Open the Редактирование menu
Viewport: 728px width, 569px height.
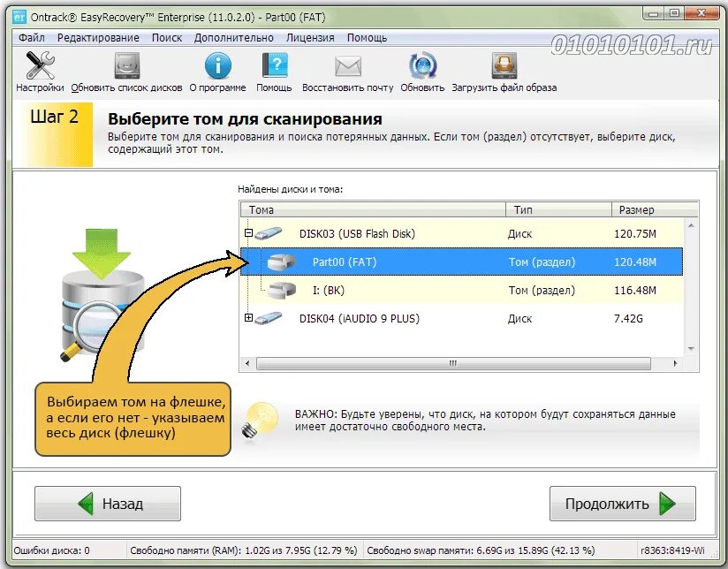[98, 38]
